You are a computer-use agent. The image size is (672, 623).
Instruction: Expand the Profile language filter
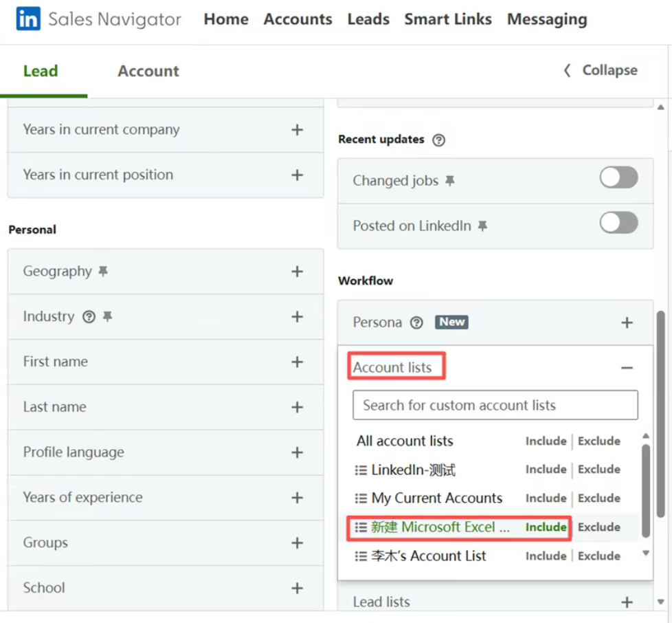[x=297, y=452]
